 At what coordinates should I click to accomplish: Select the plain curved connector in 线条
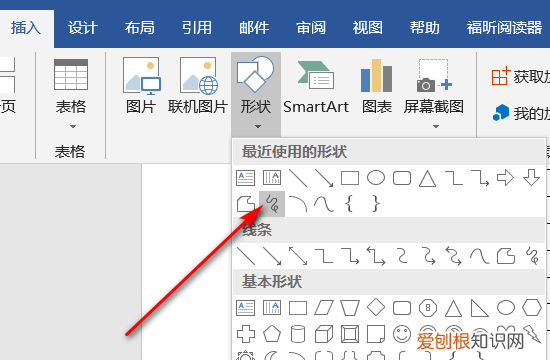click(402, 256)
